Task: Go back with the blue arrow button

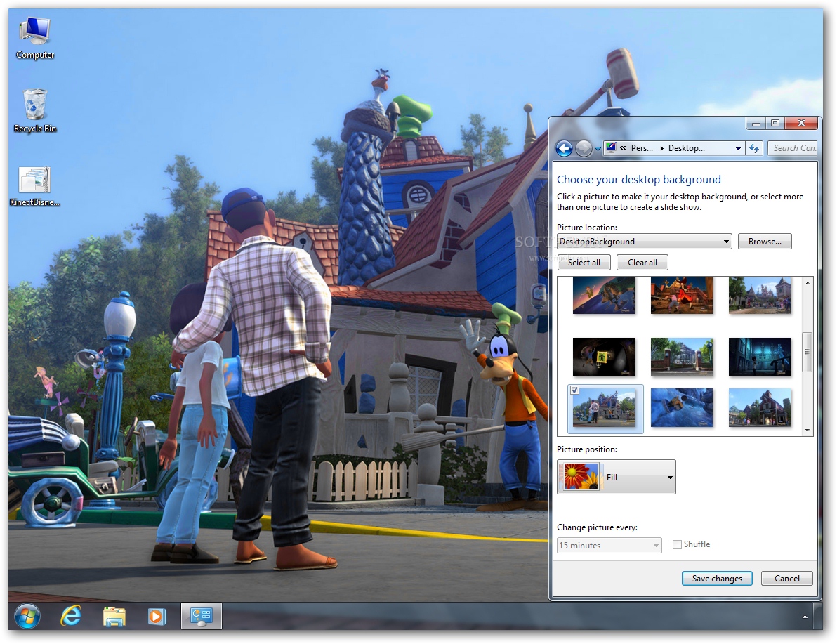Action: click(x=565, y=148)
